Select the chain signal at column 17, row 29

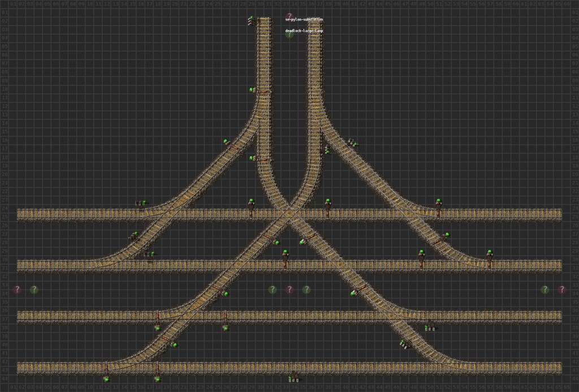pyautogui.click(x=149, y=254)
